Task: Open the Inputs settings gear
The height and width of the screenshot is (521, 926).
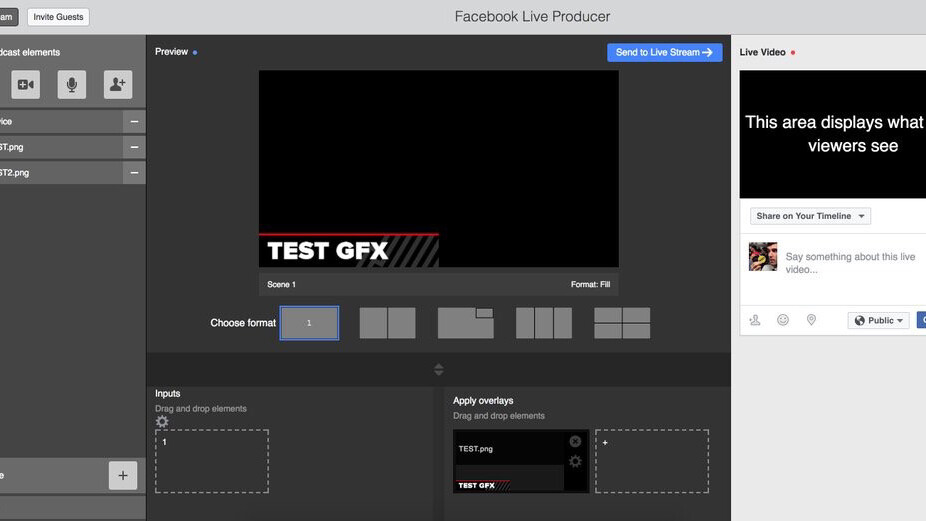Action: click(x=162, y=422)
